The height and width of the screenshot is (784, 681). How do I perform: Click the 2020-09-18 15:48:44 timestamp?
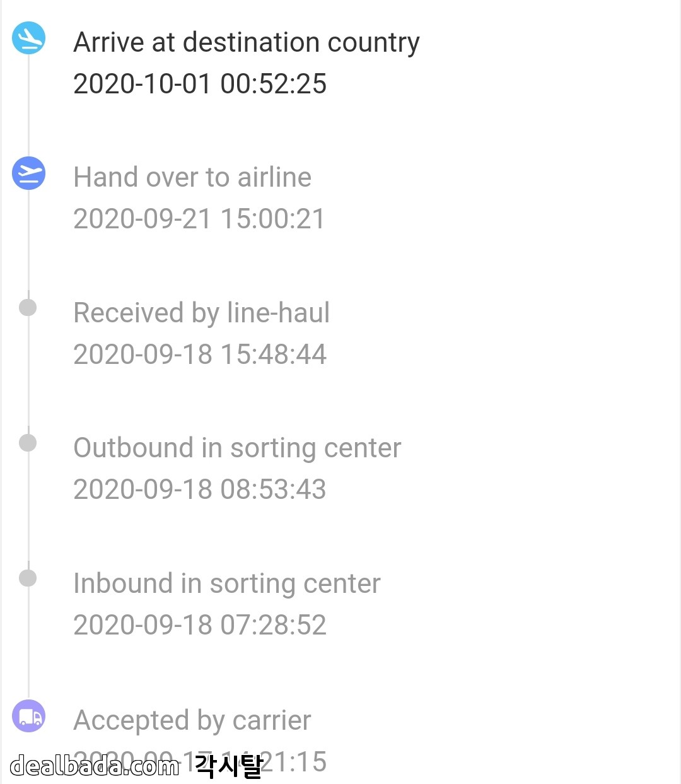(x=200, y=354)
